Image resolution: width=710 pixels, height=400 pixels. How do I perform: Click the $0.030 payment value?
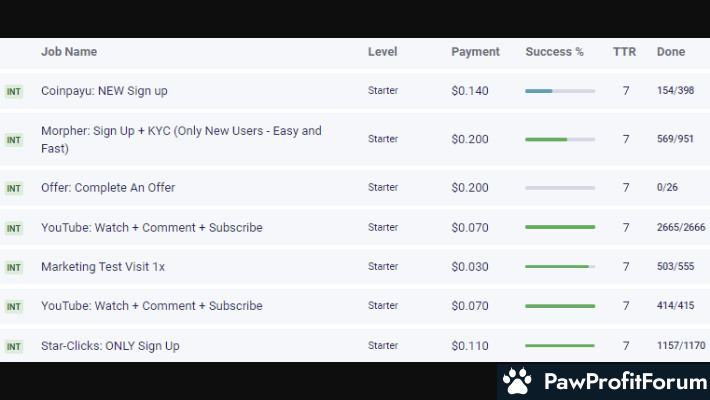pos(470,266)
